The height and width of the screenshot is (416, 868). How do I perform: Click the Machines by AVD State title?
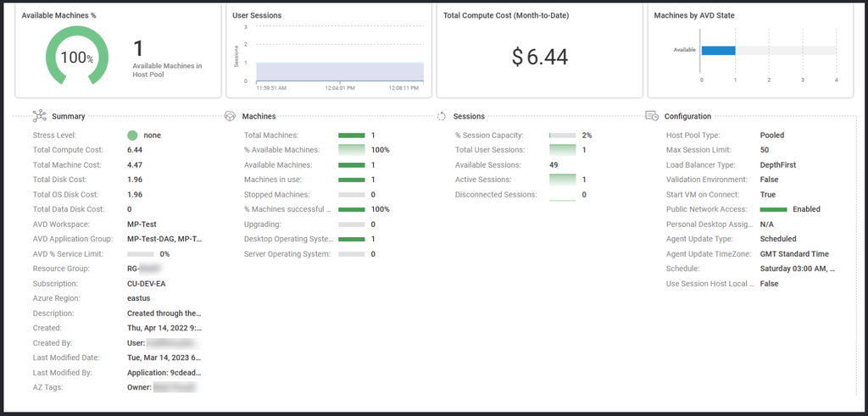coord(694,15)
